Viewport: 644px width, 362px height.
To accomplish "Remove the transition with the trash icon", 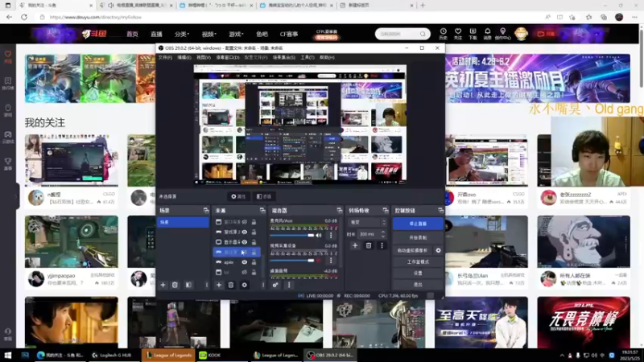I will click(x=369, y=245).
